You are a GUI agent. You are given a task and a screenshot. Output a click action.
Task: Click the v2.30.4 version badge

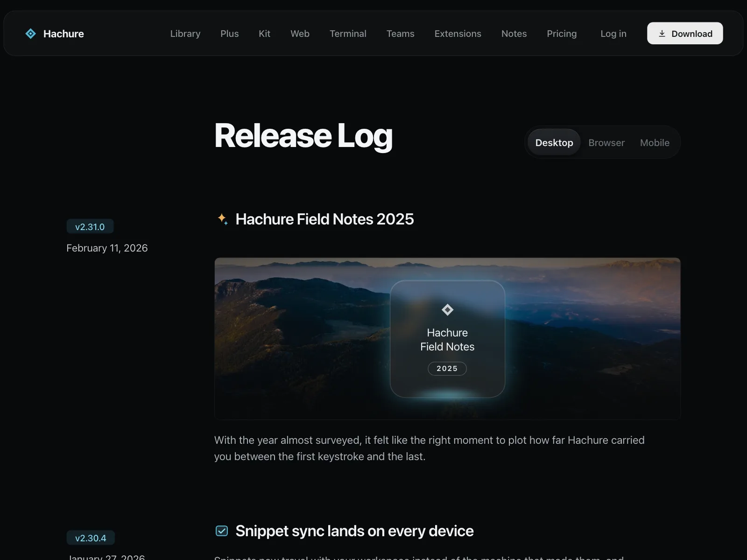pyautogui.click(x=91, y=538)
